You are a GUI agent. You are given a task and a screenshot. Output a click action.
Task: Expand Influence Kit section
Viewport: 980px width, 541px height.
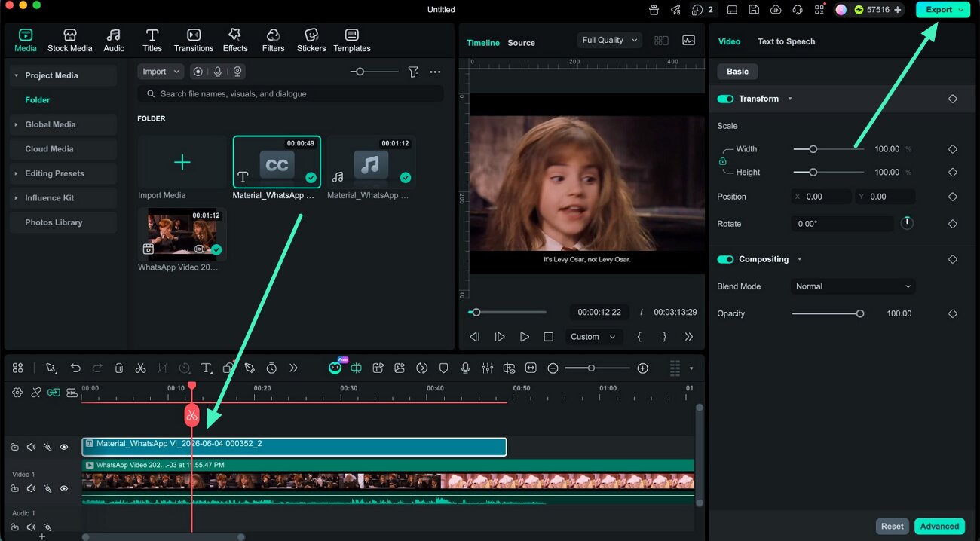(16, 198)
